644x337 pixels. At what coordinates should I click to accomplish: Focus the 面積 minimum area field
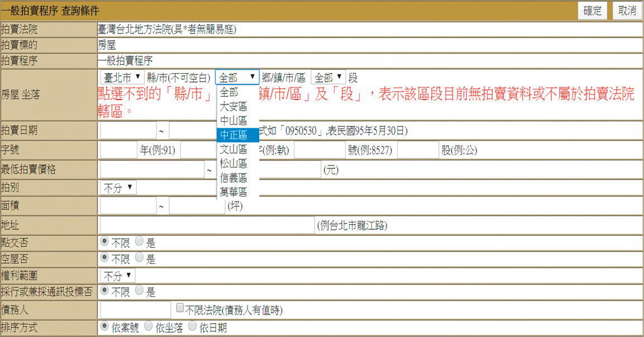[x=128, y=206]
